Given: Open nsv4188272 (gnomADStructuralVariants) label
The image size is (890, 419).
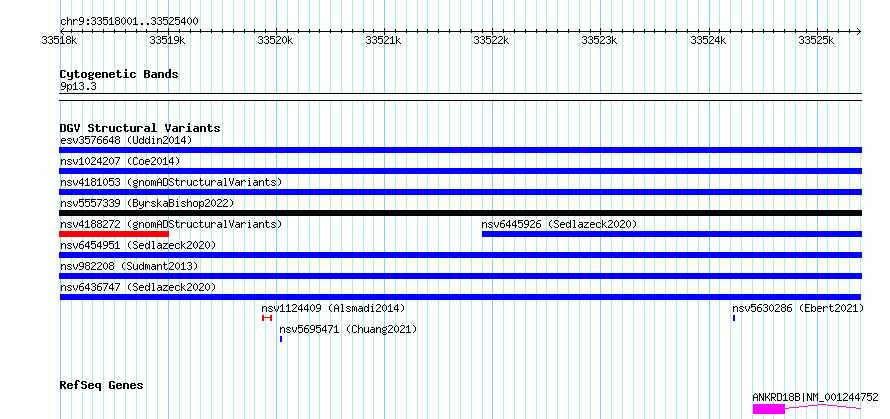Looking at the screenshot, I should pos(171,224).
